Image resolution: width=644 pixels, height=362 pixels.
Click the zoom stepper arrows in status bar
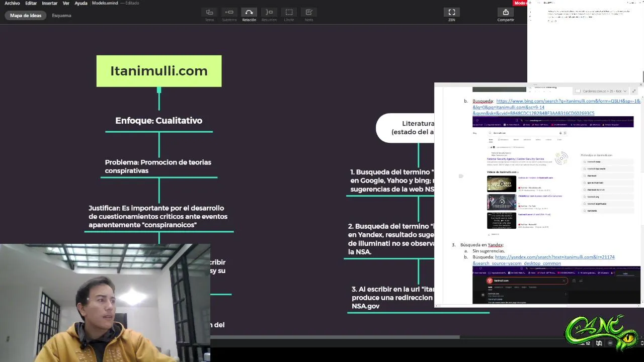[x=641, y=343]
